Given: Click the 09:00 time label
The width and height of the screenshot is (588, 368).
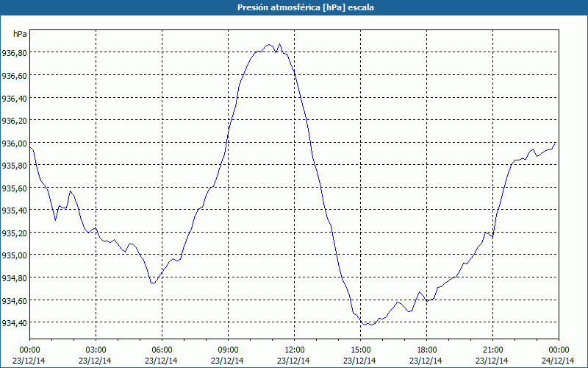Looking at the screenshot, I should 228,350.
